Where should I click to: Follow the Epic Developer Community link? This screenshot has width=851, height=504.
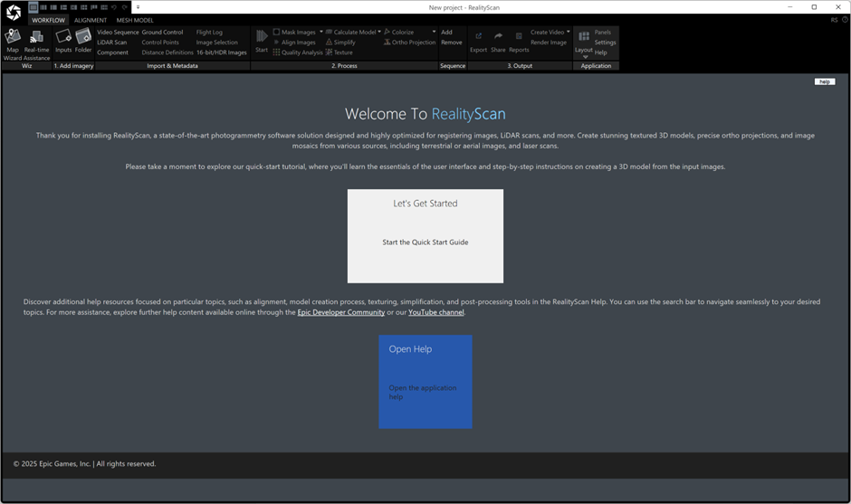[x=341, y=312]
